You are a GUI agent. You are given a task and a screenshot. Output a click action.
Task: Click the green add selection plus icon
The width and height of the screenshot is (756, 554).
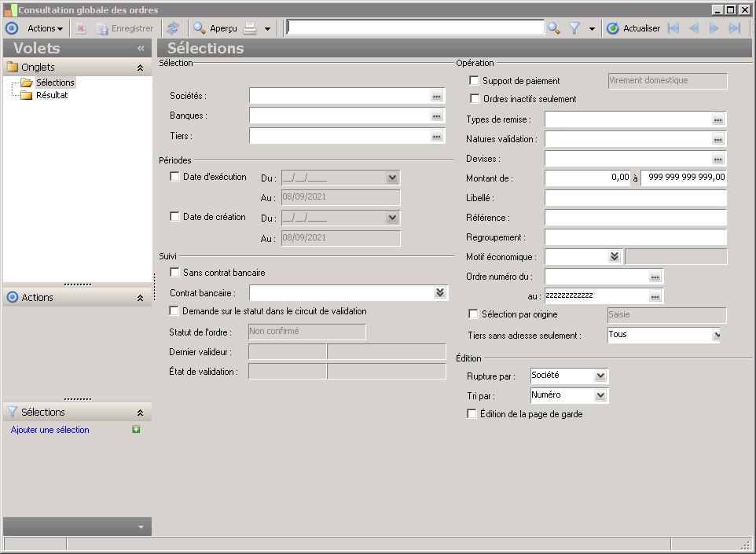pos(136,430)
